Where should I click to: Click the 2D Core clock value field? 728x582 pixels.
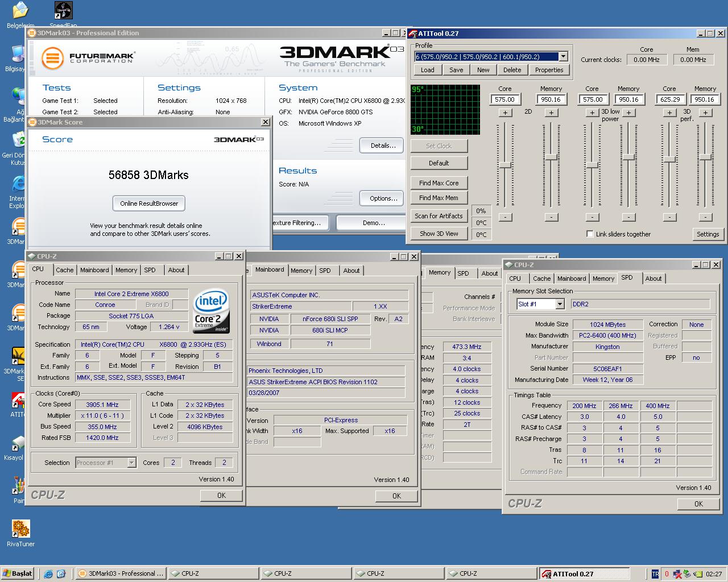point(505,99)
